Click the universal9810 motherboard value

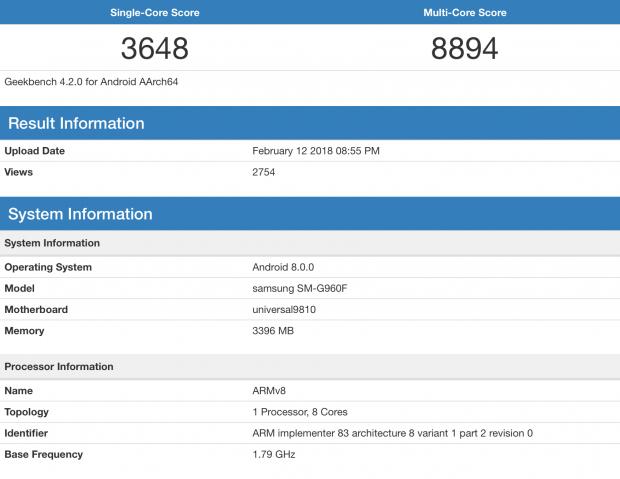(x=284, y=309)
